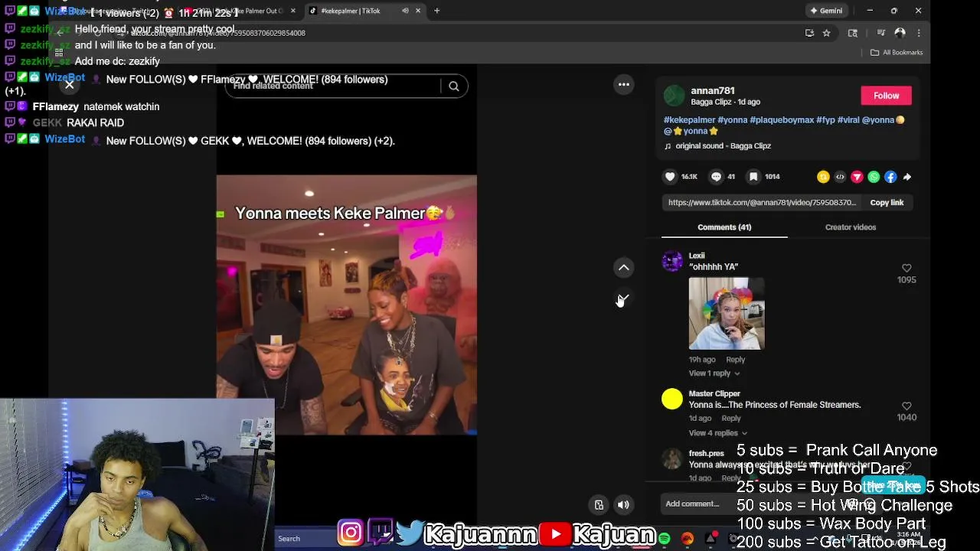Send video to friends red icon
The width and height of the screenshot is (980, 551).
pos(857,177)
